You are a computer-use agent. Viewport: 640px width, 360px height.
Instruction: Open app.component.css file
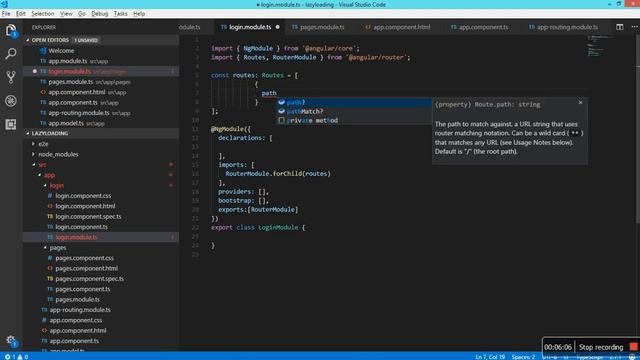click(x=76, y=320)
